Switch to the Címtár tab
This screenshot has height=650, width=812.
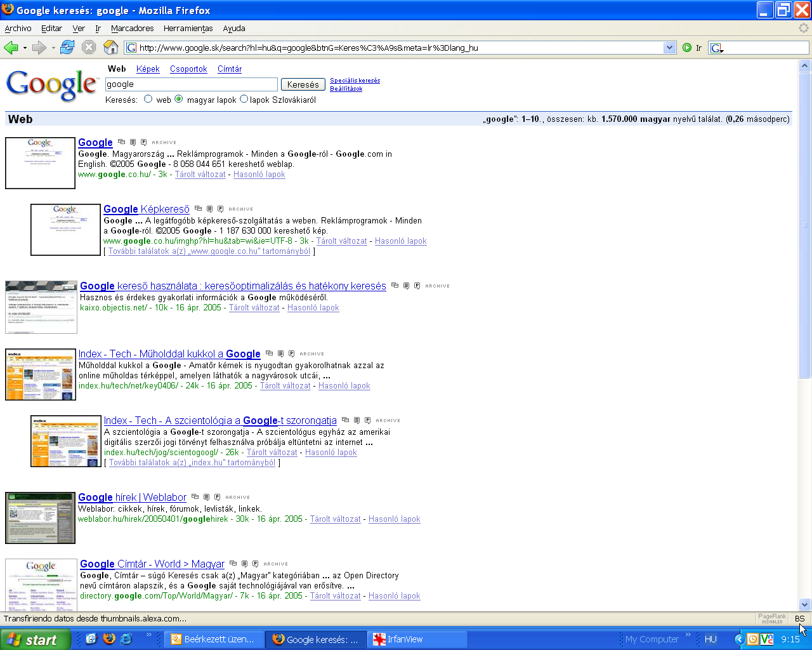click(230, 69)
